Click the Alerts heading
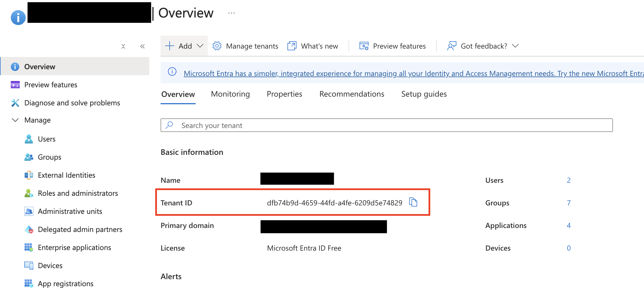This screenshot has width=644, height=291. (x=171, y=277)
